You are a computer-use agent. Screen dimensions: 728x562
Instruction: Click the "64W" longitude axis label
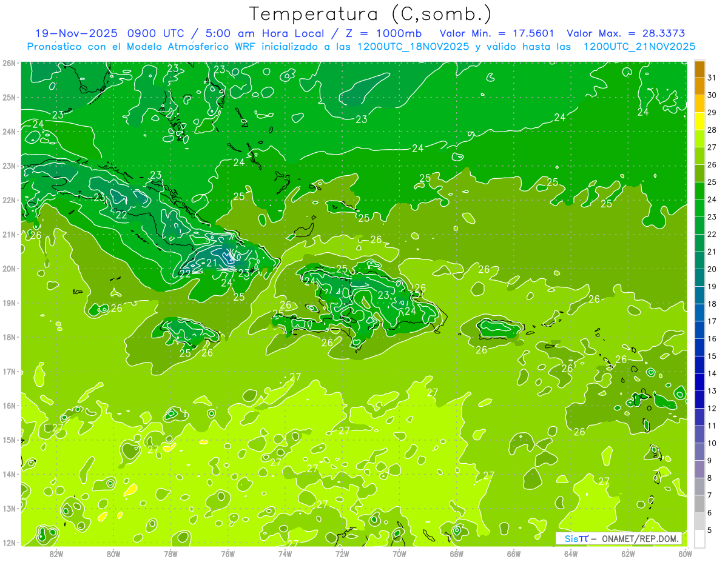point(571,554)
